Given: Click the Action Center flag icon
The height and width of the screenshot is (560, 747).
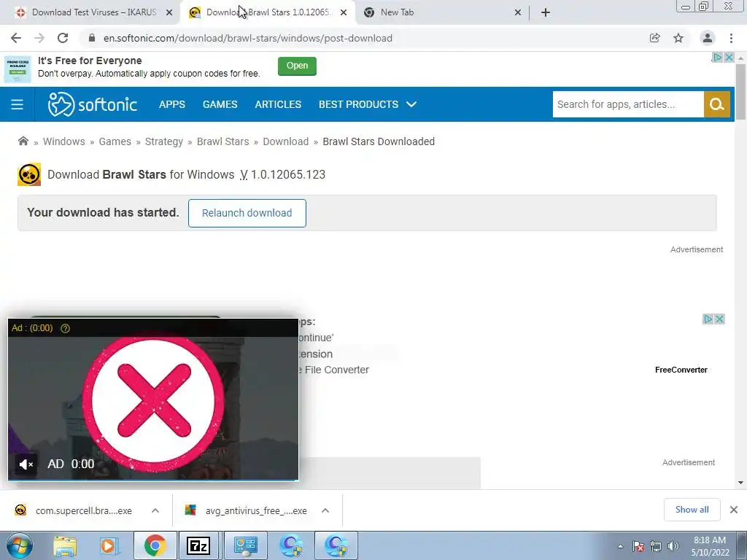Looking at the screenshot, I should click(x=638, y=546).
